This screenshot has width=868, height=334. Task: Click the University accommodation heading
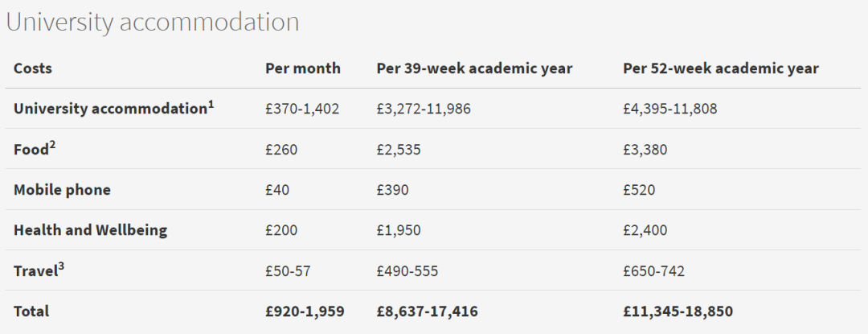coord(153,23)
